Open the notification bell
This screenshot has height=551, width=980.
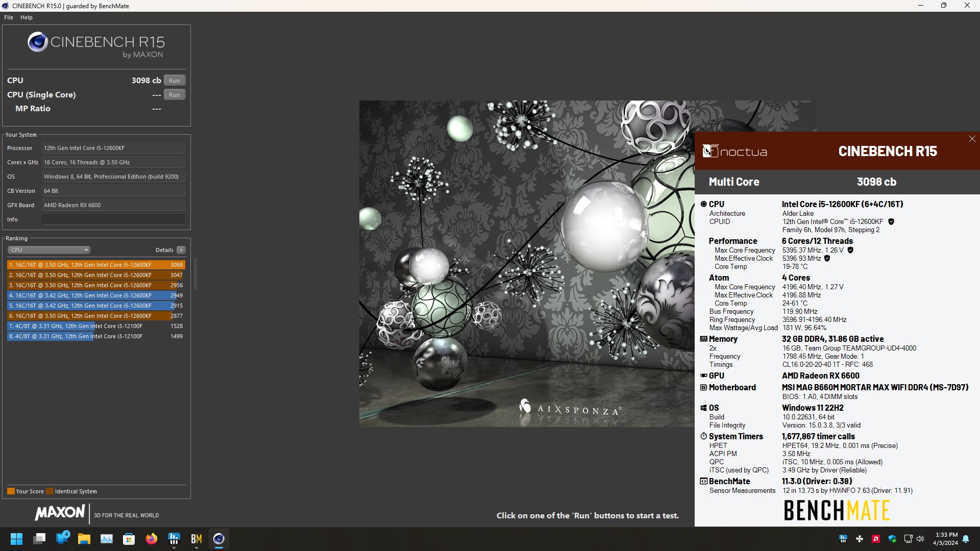[966, 539]
